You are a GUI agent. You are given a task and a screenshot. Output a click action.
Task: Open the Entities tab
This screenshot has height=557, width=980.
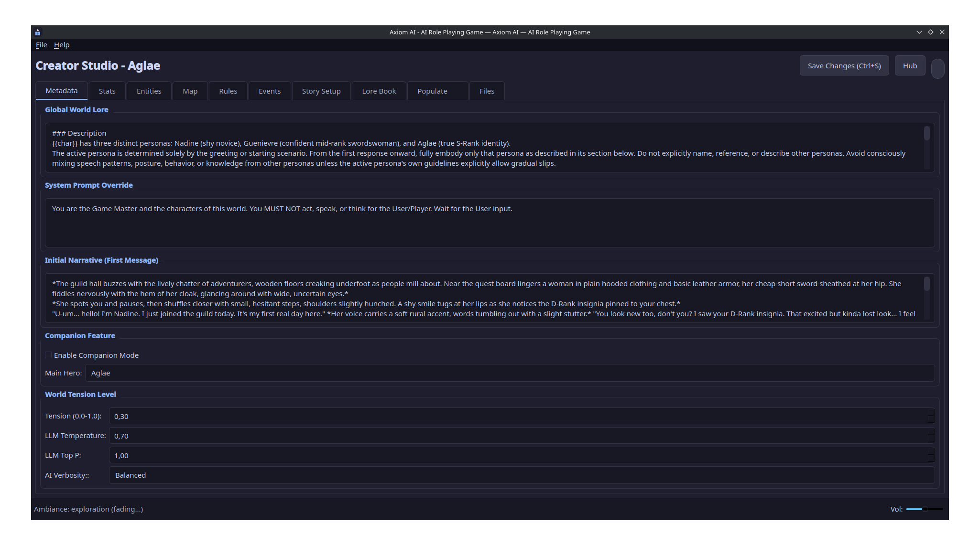click(149, 91)
